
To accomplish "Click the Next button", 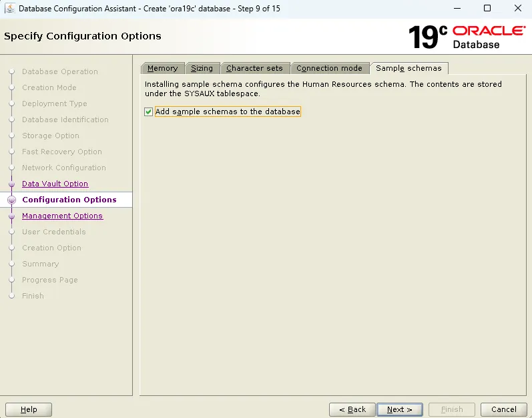I will pos(400,409).
